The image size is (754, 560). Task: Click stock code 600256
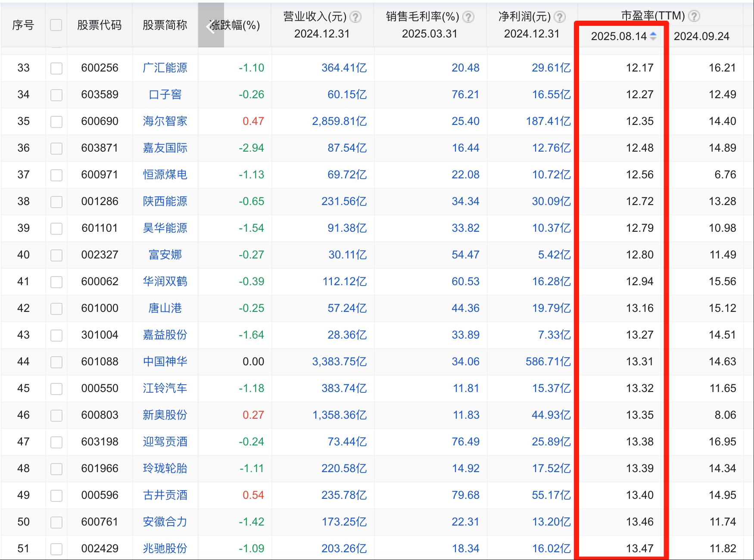pyautogui.click(x=100, y=68)
